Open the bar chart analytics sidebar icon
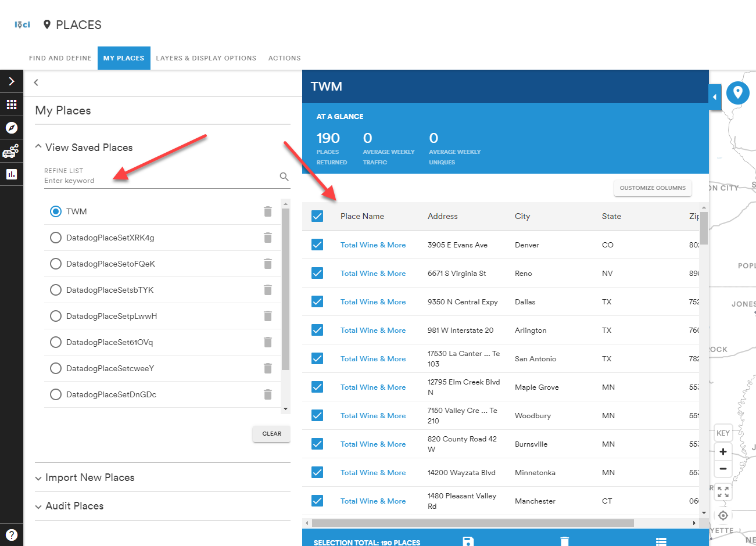This screenshot has height=546, width=756. click(x=12, y=174)
